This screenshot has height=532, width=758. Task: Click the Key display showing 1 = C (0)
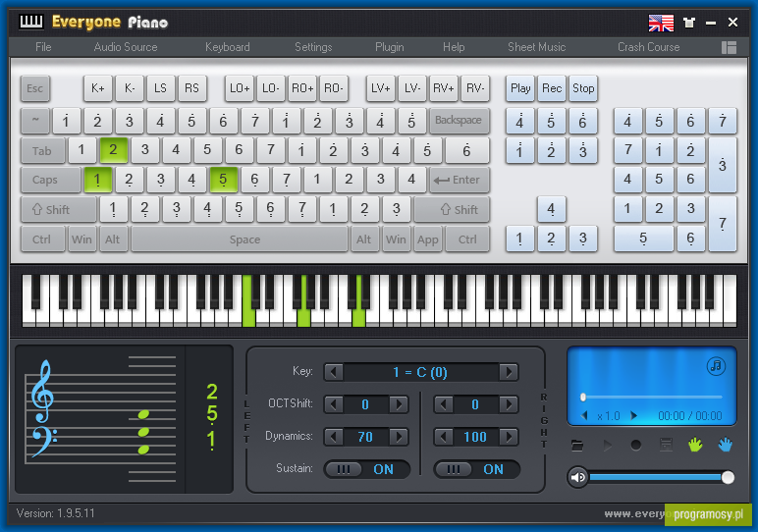click(x=421, y=372)
